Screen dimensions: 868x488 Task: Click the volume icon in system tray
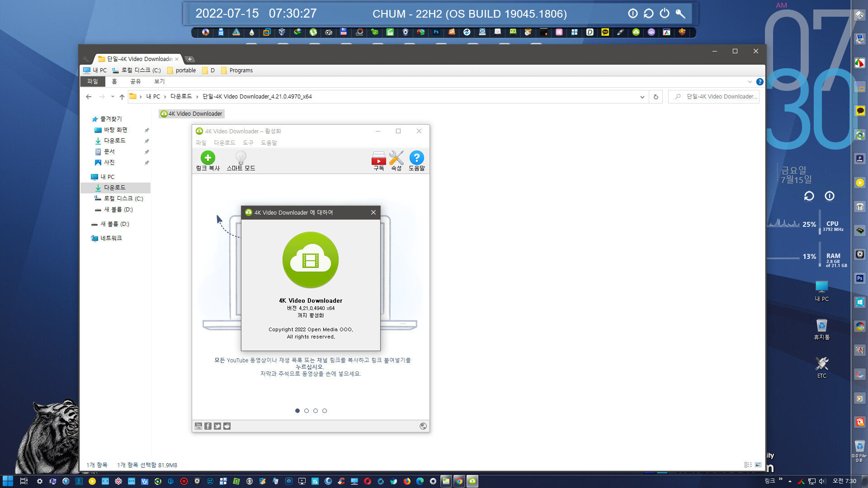(x=822, y=481)
